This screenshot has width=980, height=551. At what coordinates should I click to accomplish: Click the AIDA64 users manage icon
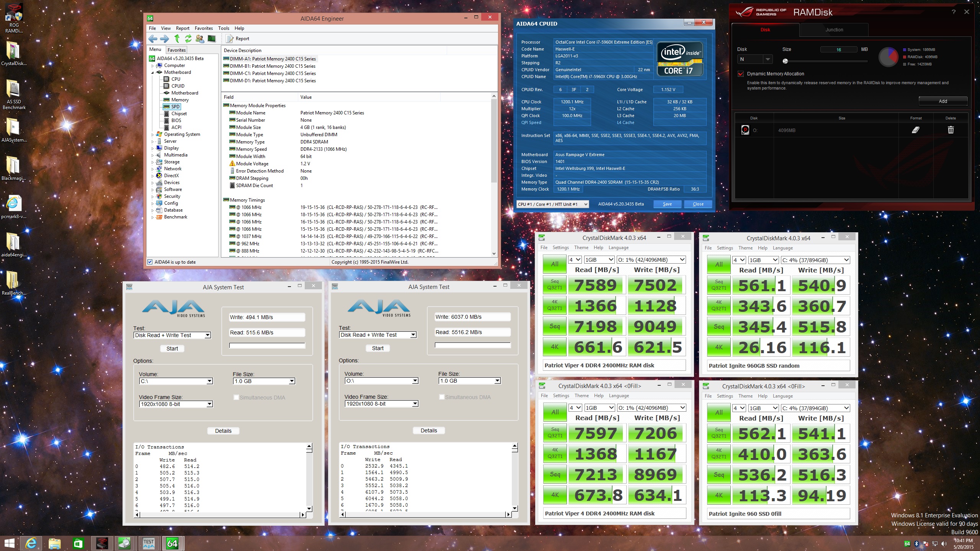coord(199,39)
